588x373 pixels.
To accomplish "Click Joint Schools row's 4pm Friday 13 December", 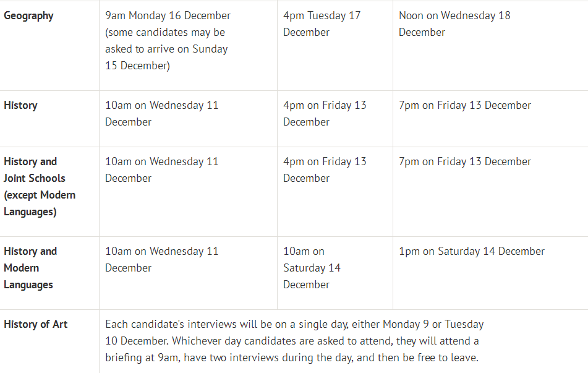I will point(325,169).
